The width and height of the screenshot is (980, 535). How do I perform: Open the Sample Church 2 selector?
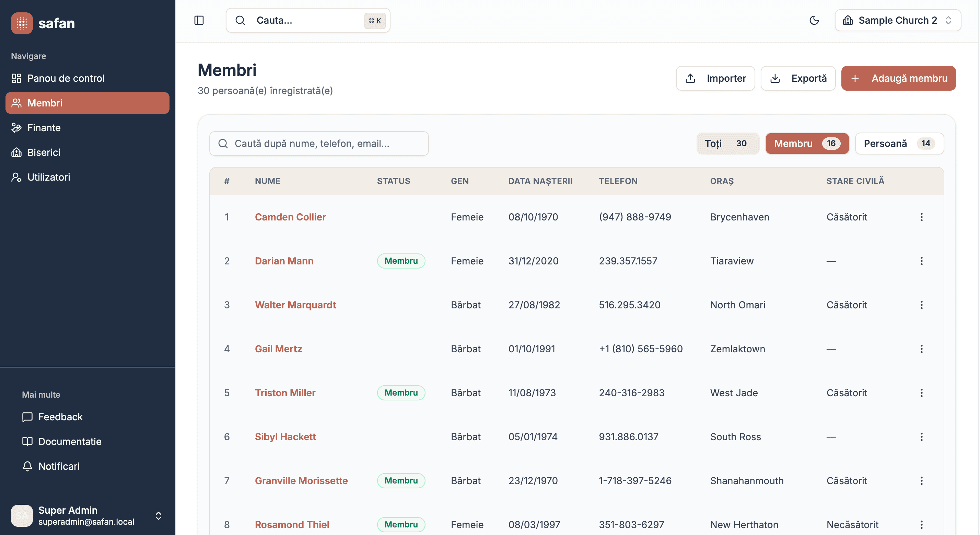[897, 20]
